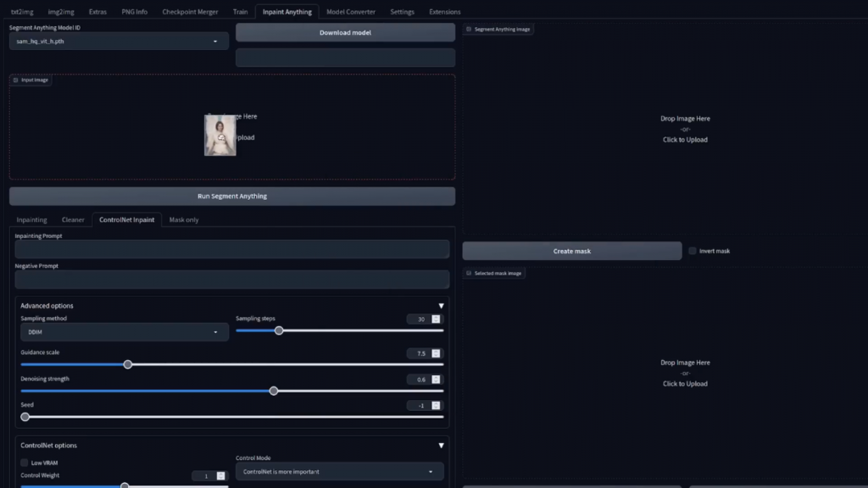Collapse the Advanced options section
The width and height of the screenshot is (868, 488).
(441, 306)
